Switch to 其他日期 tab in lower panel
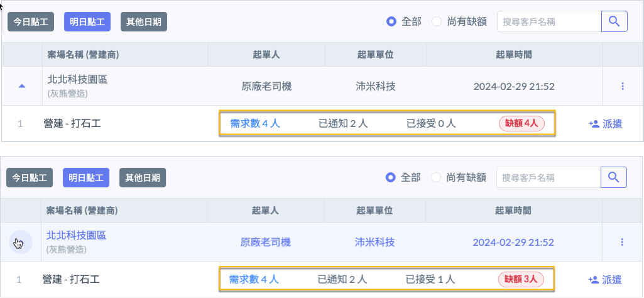 tap(143, 177)
